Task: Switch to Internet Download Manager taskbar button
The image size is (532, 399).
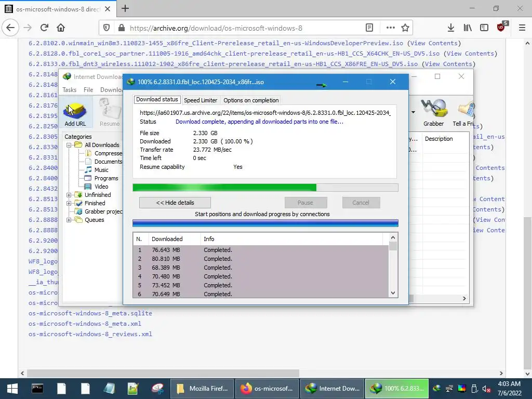Action: (x=332, y=389)
